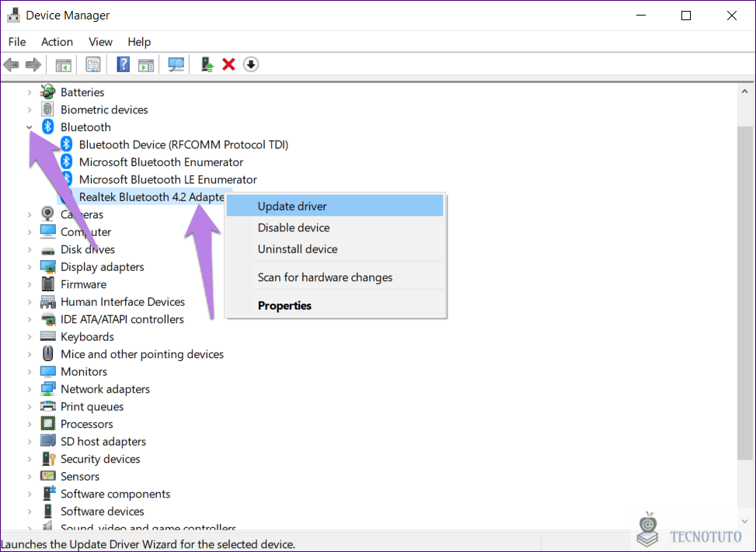Select Scan for hardware changes menu entry
Viewport: 756px width, 552px height.
click(335, 277)
